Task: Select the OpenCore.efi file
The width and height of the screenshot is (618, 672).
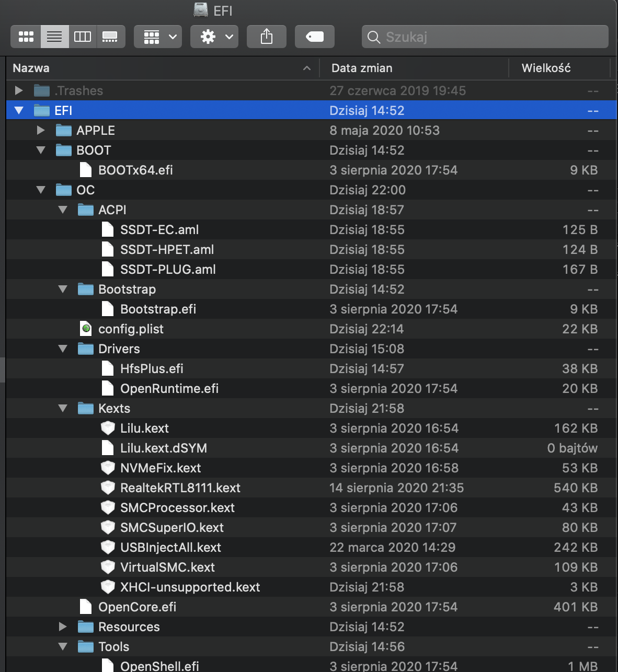Action: (137, 607)
